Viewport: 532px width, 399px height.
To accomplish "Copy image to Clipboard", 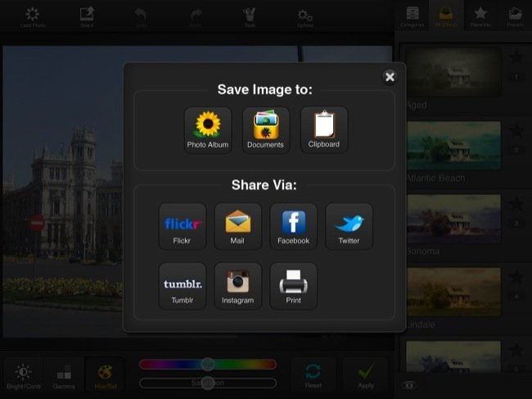I will click(x=324, y=130).
